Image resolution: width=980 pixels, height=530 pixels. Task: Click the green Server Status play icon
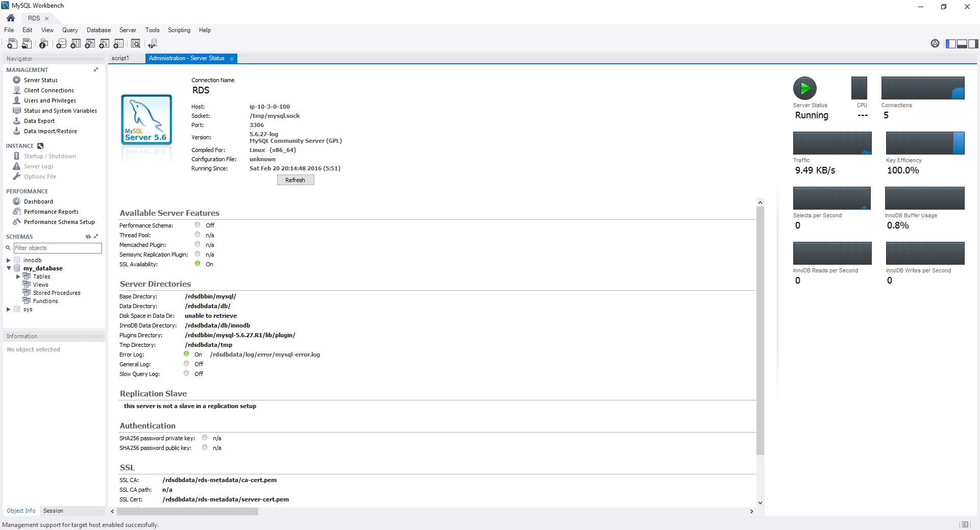pos(805,88)
